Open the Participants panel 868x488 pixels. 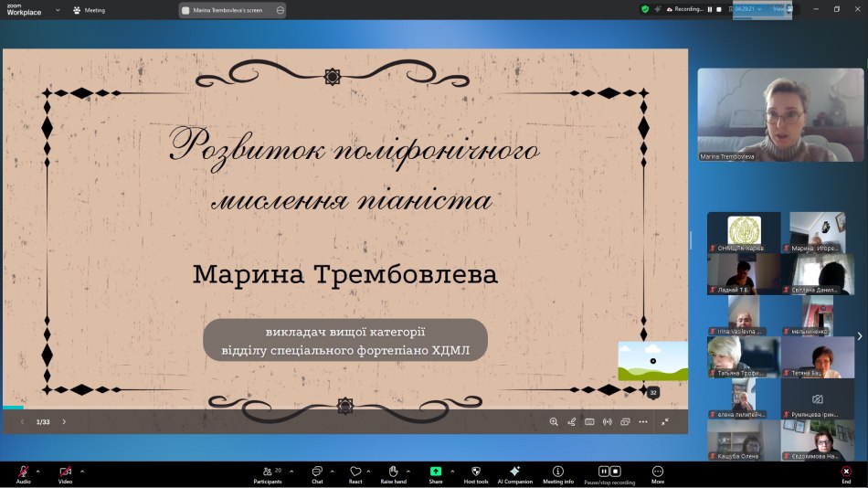pos(268,472)
